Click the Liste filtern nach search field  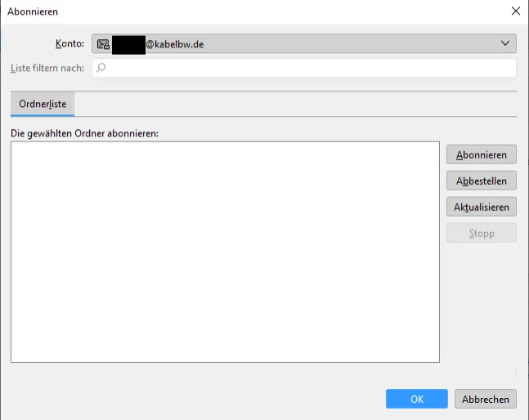coord(303,68)
